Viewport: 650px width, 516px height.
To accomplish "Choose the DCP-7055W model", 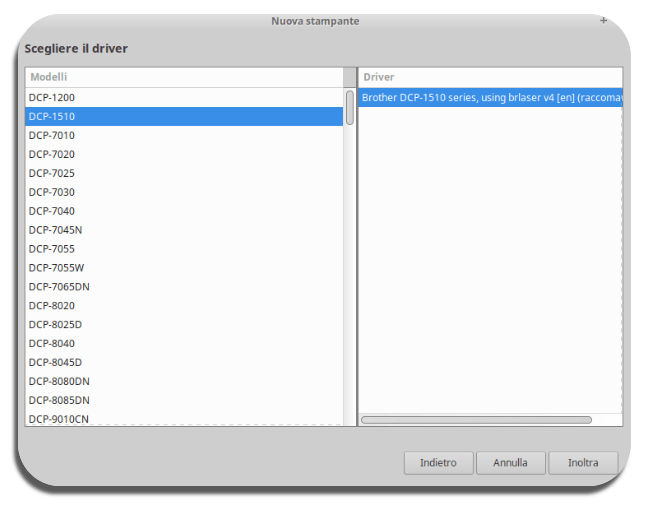I will (x=57, y=267).
